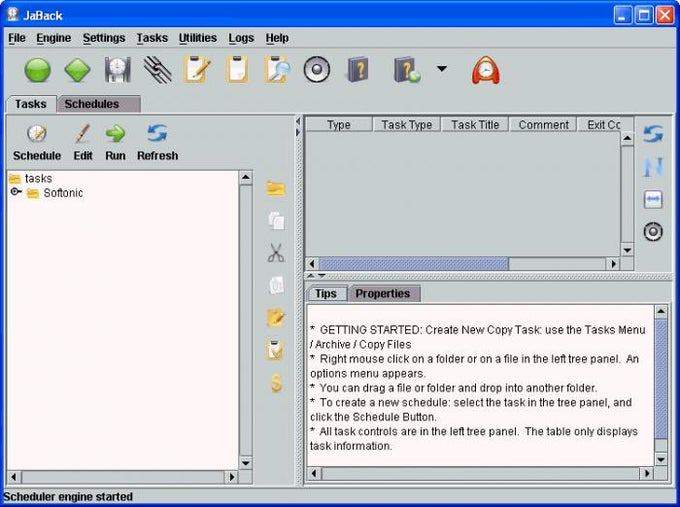Image resolution: width=680 pixels, height=507 pixels.
Task: Expand left panel using divider right arrow
Action: [298, 131]
